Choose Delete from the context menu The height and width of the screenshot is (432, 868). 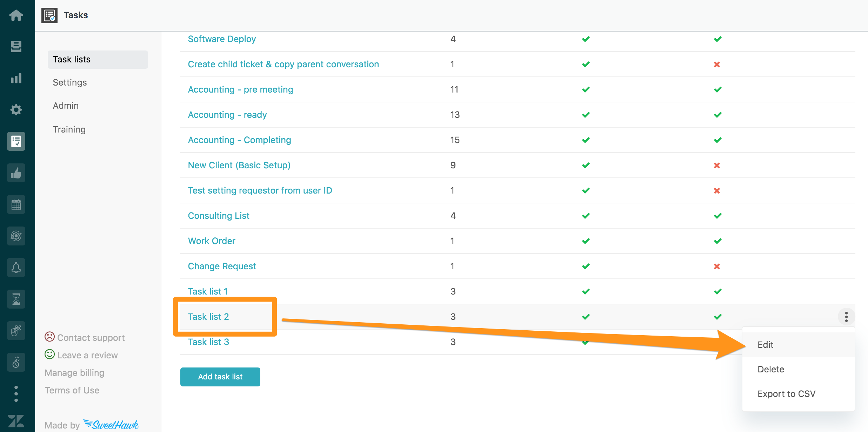point(799,369)
